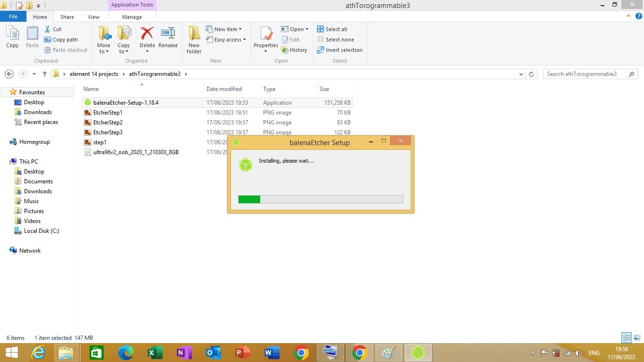Click the red Delete icon in the ribbon

tap(147, 34)
